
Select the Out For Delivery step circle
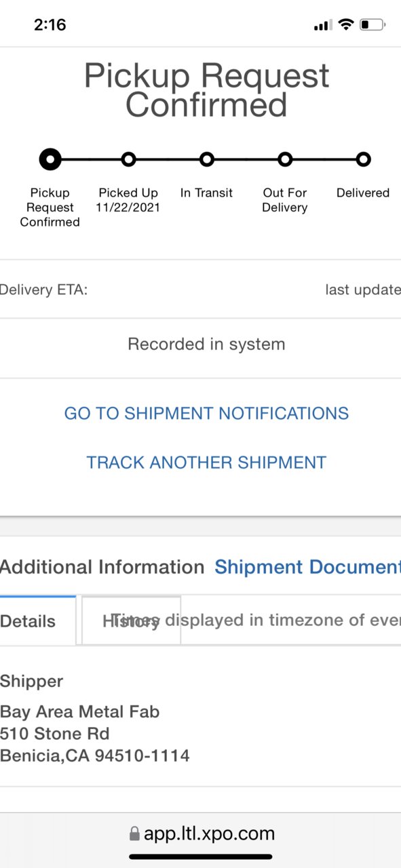point(285,160)
